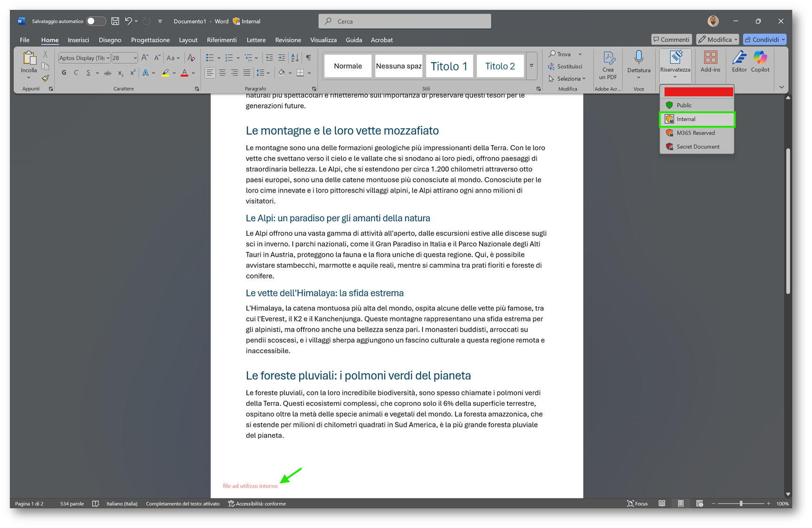The image size is (812, 528).
Task: Switch to the Inserisci tab
Action: pyautogui.click(x=79, y=40)
